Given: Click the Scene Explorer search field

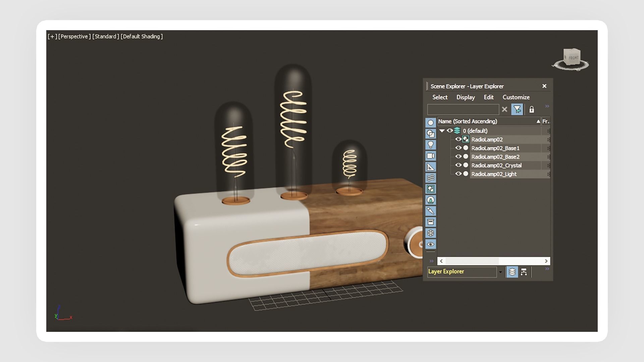Looking at the screenshot, I should pyautogui.click(x=463, y=110).
